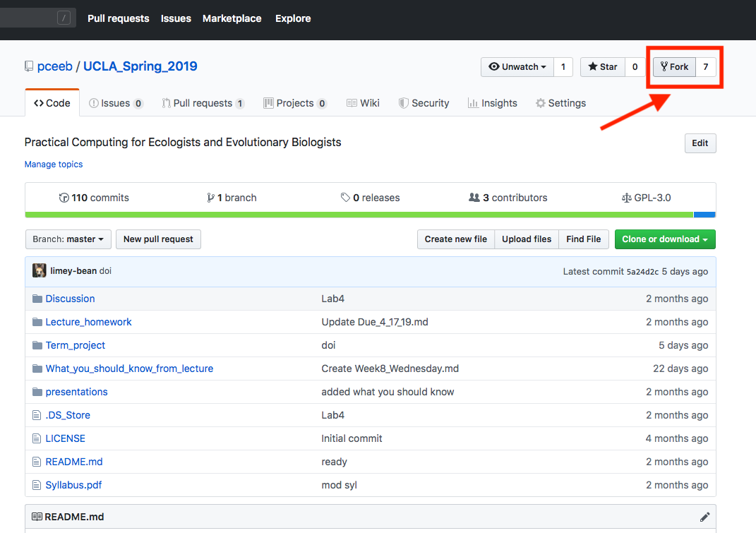Click the limey-bean author name

tap(73, 270)
